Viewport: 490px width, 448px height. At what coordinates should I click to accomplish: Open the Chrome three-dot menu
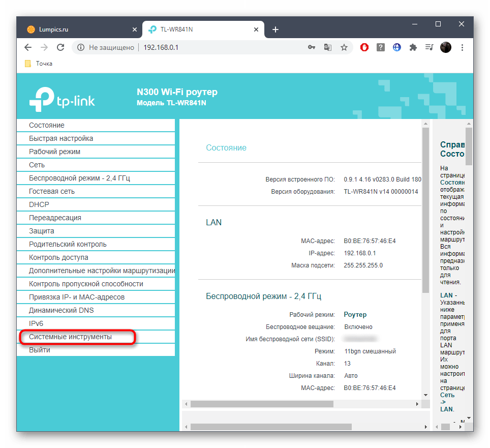(462, 47)
